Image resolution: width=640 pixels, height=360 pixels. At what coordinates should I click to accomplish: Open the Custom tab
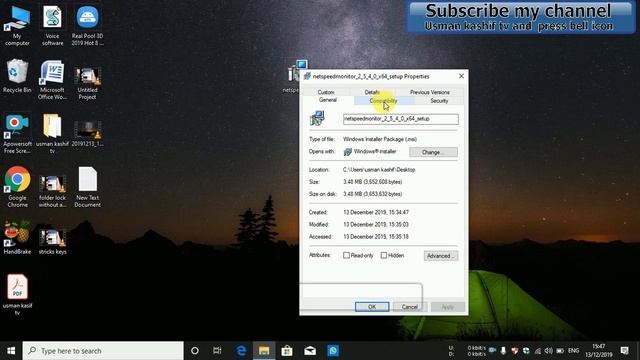click(326, 92)
